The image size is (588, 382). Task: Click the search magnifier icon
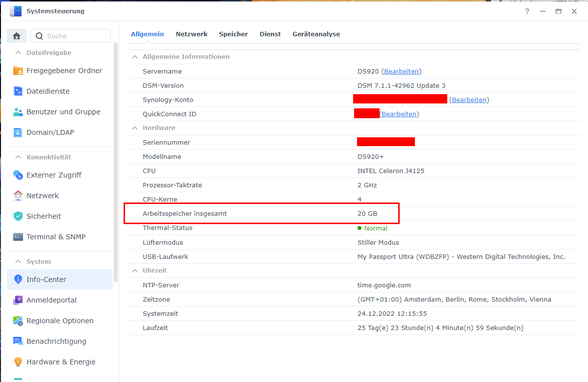click(39, 36)
